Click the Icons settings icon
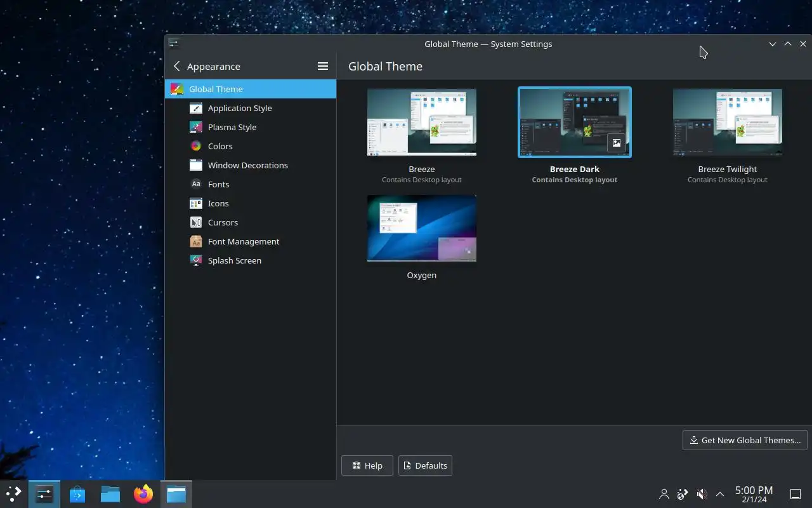Viewport: 812px width, 508px height. click(x=196, y=203)
